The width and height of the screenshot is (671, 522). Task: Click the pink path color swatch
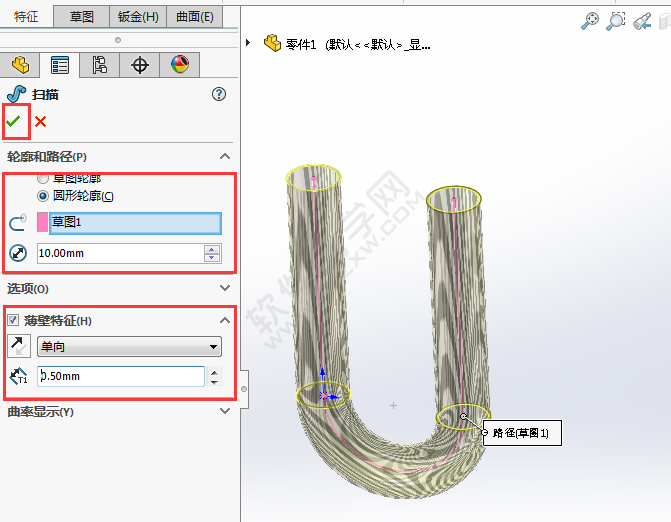(x=42, y=222)
